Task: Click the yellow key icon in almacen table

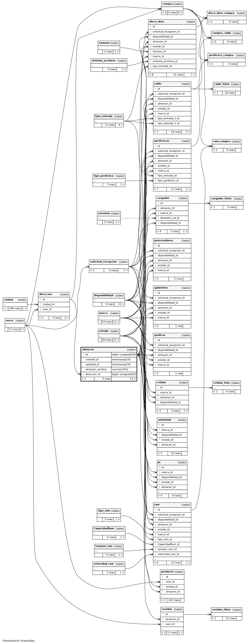Action: coord(83,355)
